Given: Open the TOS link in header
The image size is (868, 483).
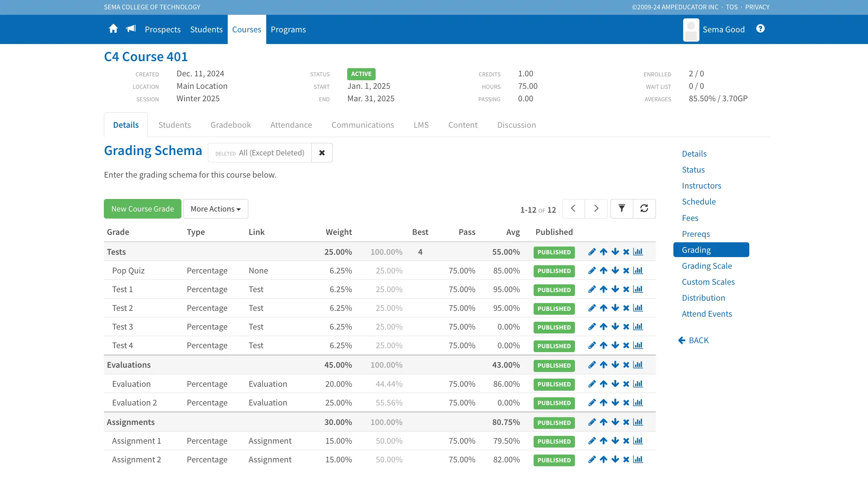Looking at the screenshot, I should tap(732, 7).
